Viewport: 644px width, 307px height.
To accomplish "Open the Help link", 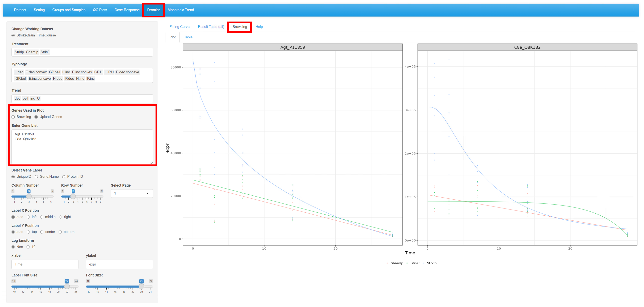I will pos(259,27).
